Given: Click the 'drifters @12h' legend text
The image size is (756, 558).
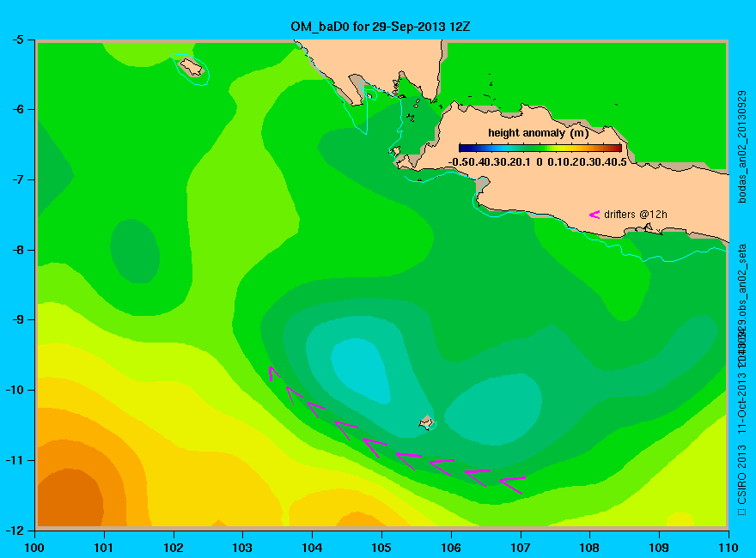Looking at the screenshot, I should (x=636, y=215).
